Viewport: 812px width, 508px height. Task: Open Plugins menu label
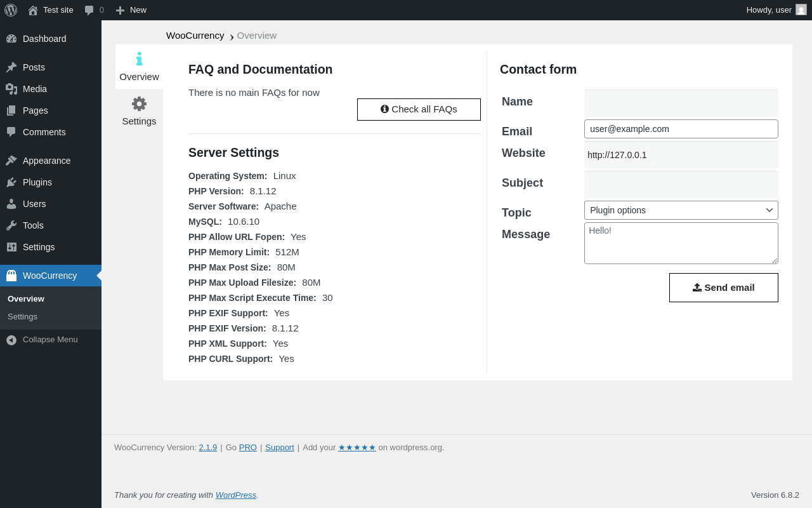[x=37, y=182]
